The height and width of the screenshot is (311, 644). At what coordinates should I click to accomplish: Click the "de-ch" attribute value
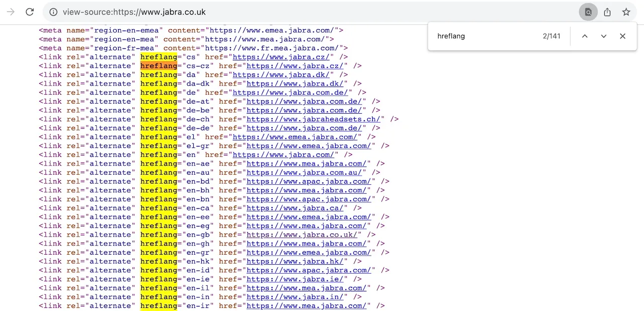tap(198, 119)
